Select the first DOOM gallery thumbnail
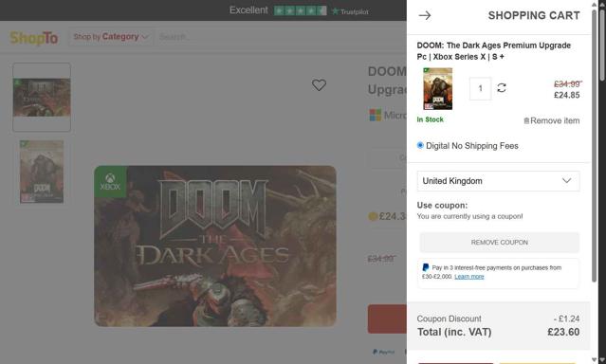 pyautogui.click(x=42, y=97)
